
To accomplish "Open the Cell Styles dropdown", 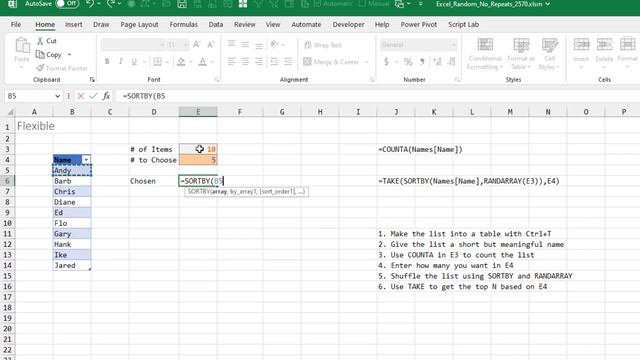I will (x=549, y=54).
